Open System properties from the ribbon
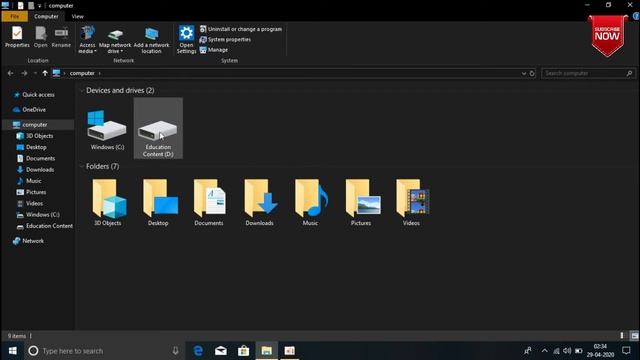Image resolution: width=640 pixels, height=360 pixels. point(225,40)
